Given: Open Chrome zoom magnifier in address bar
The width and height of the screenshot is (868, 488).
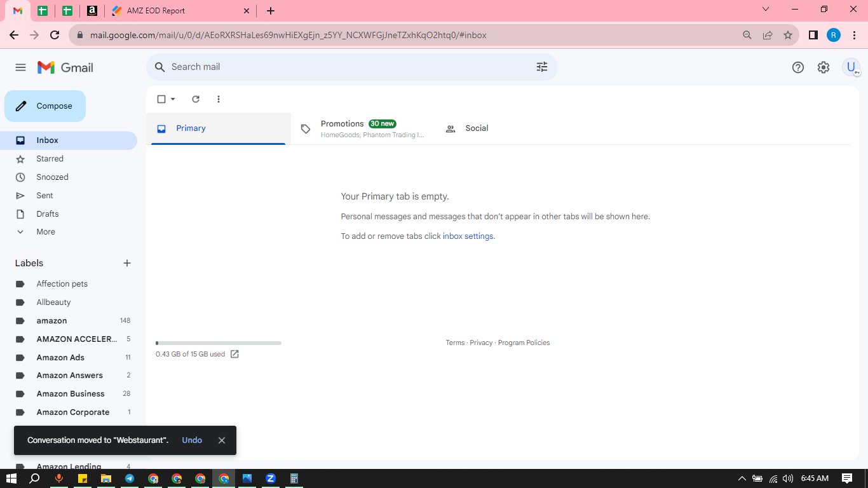Looking at the screenshot, I should 747,35.
